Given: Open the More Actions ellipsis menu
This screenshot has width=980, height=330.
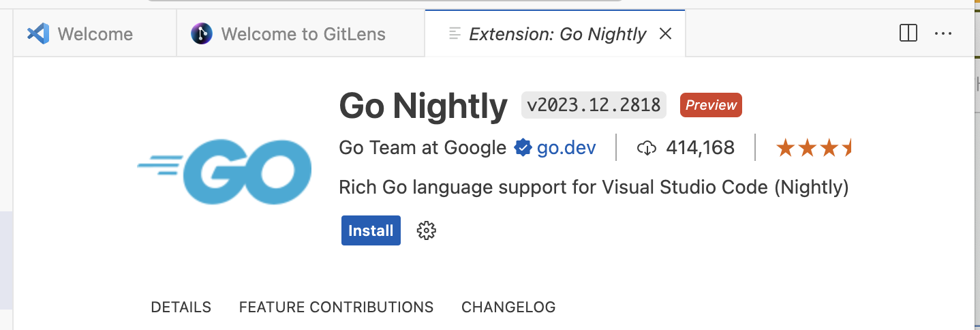Looking at the screenshot, I should 943,33.
